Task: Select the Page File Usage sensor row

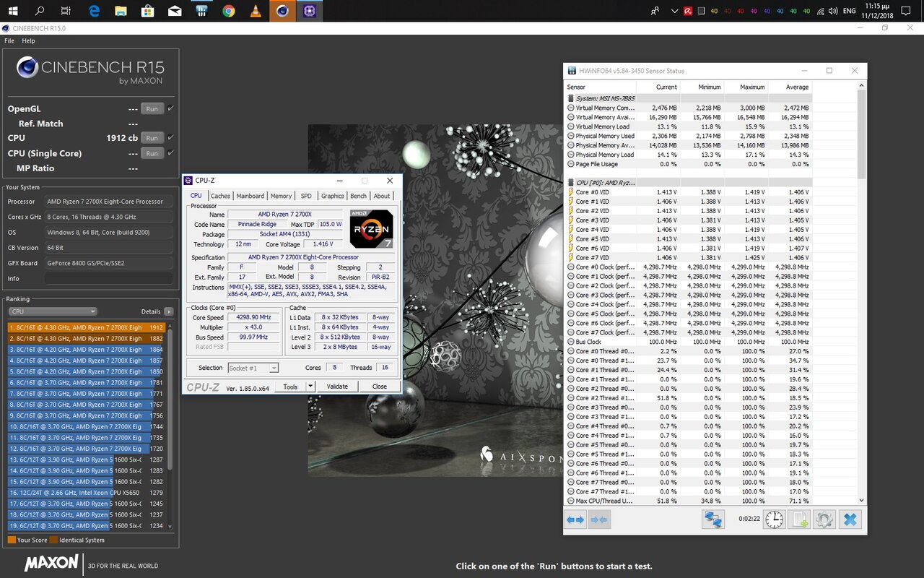Action: pyautogui.click(x=689, y=164)
